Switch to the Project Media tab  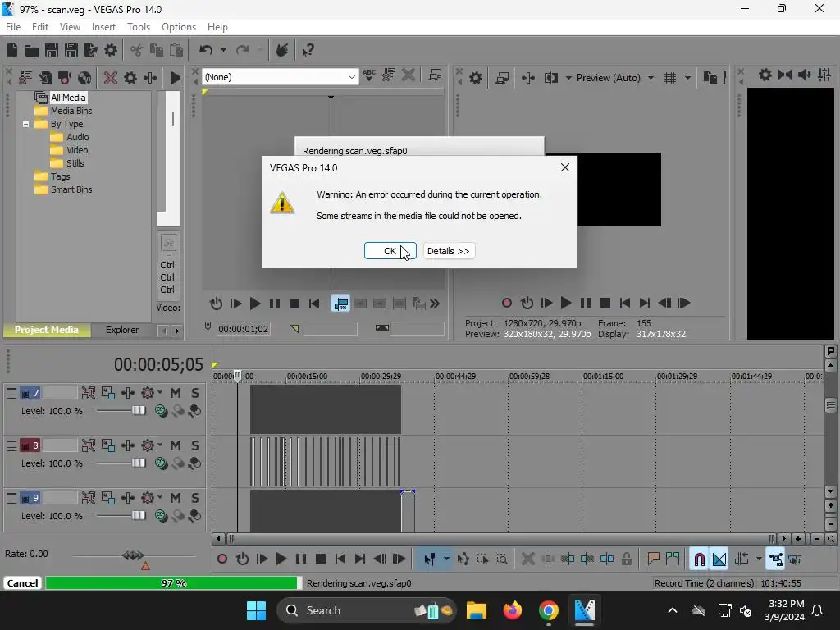coord(47,330)
